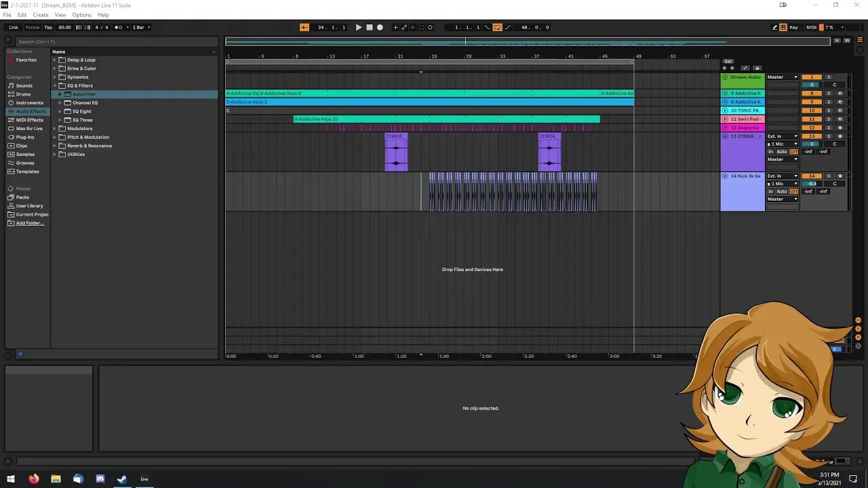Set track 13 monitor to In
This screenshot has width=868, height=488.
[x=770, y=152]
